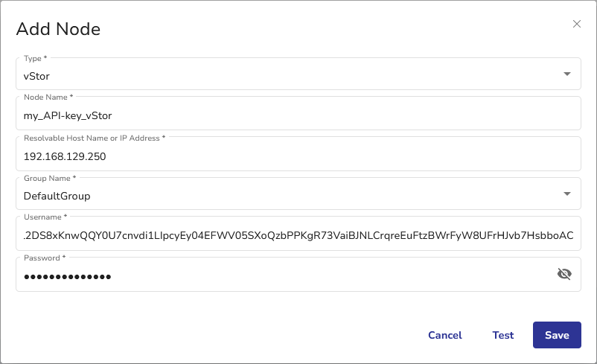Click the "Password *" field label
597x364 pixels.
point(45,258)
